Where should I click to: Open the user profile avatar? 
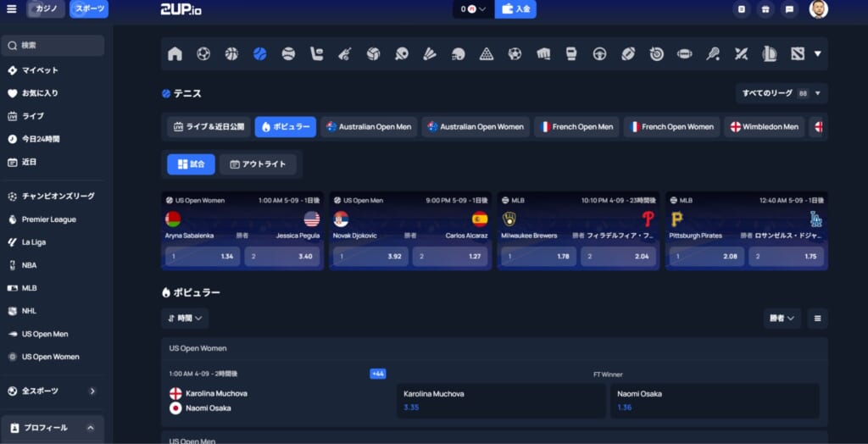[818, 9]
